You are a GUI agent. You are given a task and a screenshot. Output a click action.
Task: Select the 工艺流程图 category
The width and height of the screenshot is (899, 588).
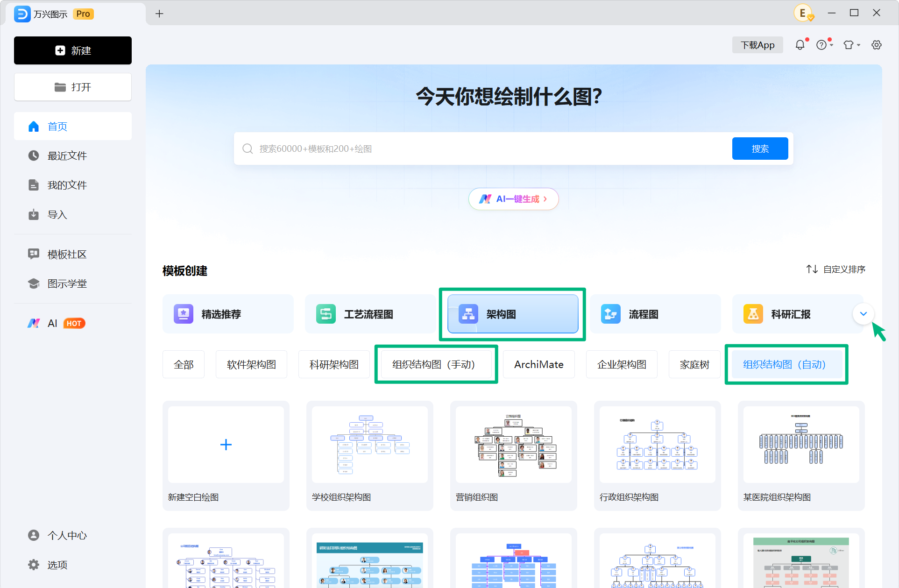tap(370, 314)
